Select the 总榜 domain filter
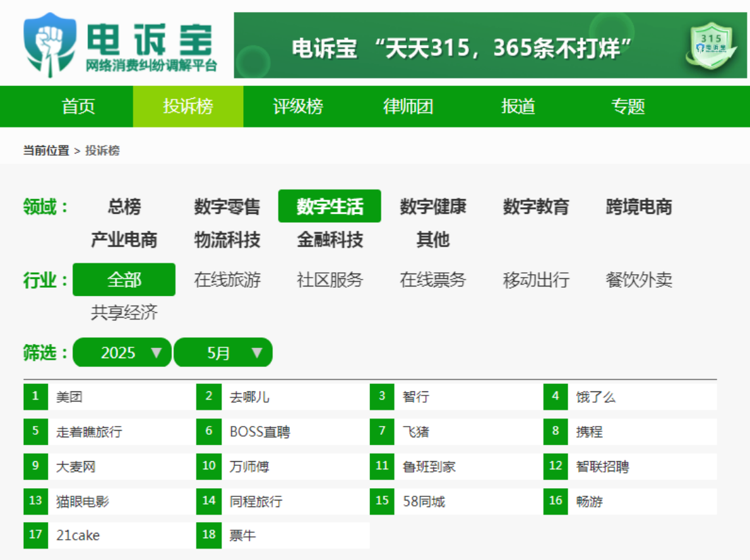 coord(125,207)
